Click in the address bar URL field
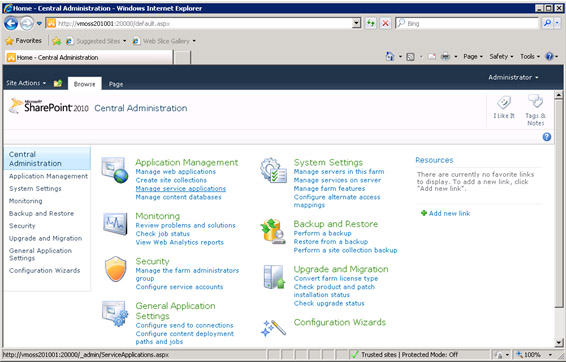The image size is (566, 362). tap(204, 23)
